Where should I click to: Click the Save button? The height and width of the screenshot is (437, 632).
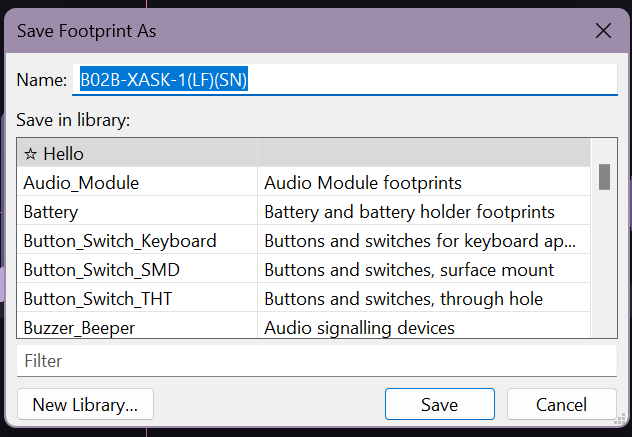pos(440,404)
